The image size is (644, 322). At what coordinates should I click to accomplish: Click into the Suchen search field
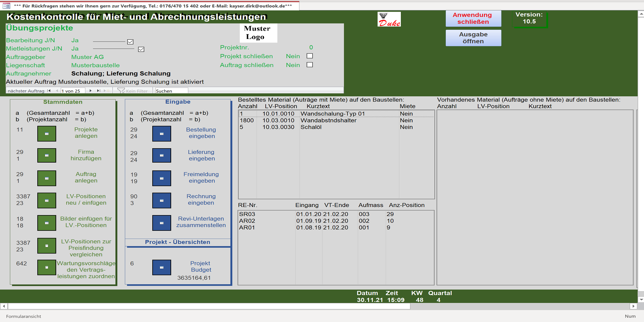point(171,91)
